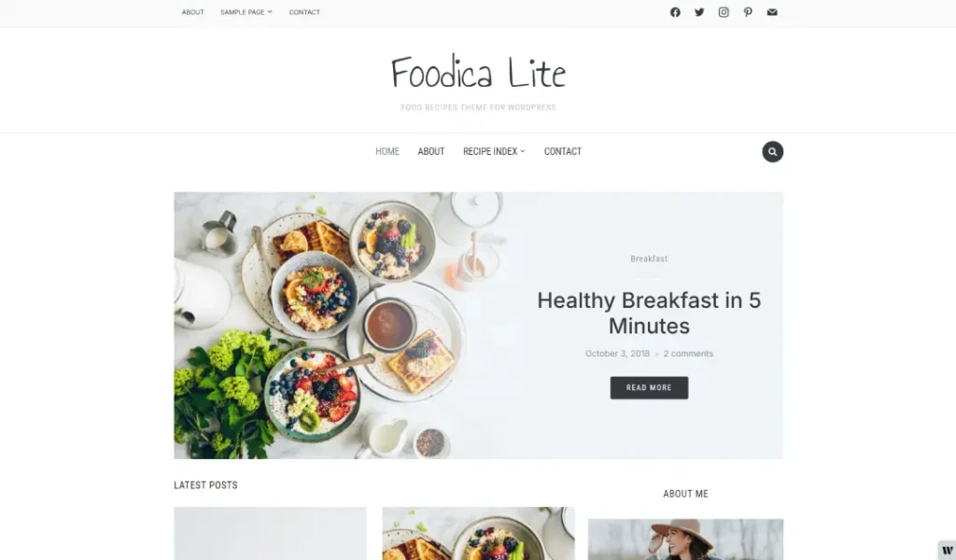
Task: Click the Read More button
Action: pos(649,387)
